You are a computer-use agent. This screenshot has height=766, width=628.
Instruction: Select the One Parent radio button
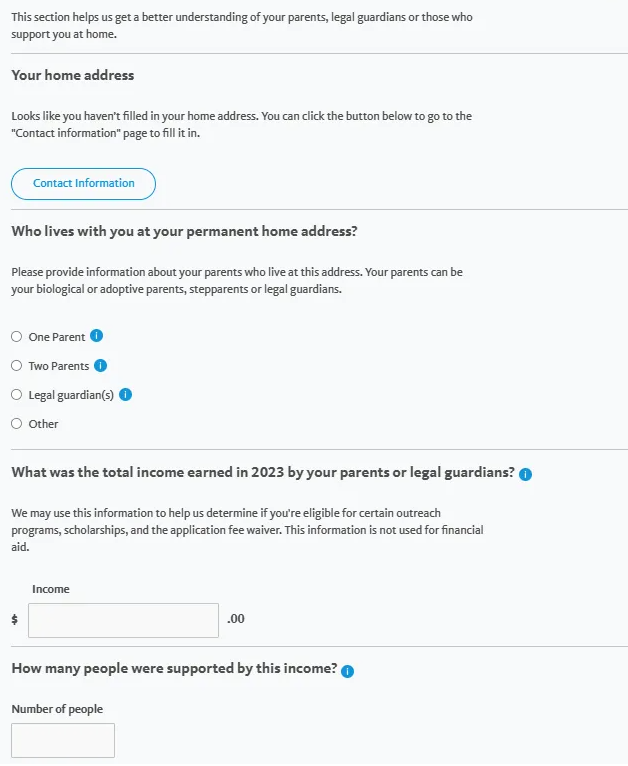tap(16, 337)
